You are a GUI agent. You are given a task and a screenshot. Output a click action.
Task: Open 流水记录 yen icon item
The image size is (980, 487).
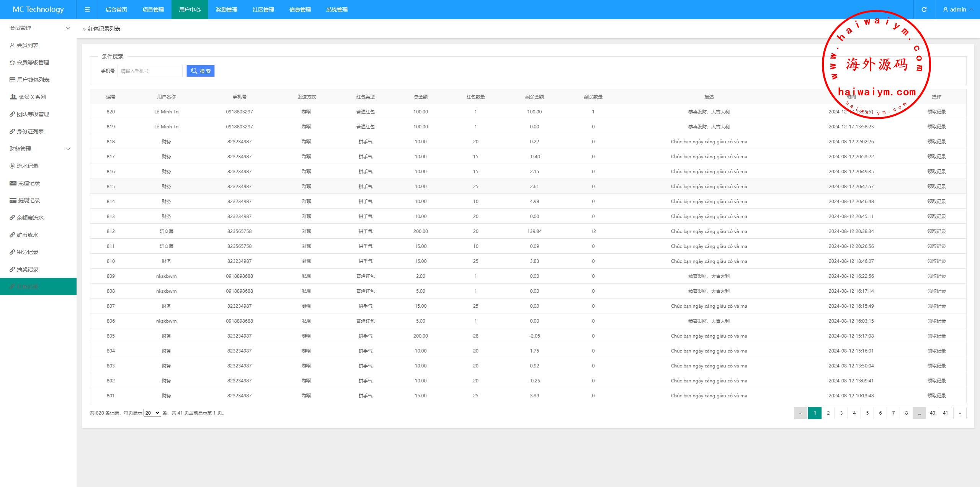click(x=27, y=166)
